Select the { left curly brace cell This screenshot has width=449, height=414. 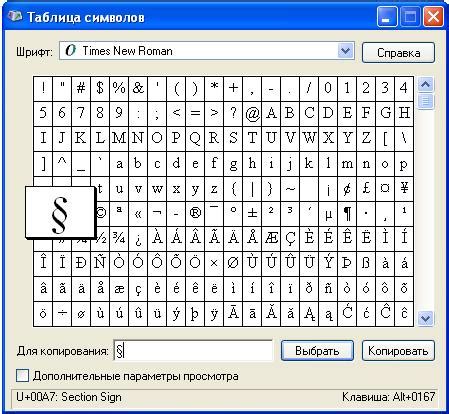pyautogui.click(x=233, y=189)
